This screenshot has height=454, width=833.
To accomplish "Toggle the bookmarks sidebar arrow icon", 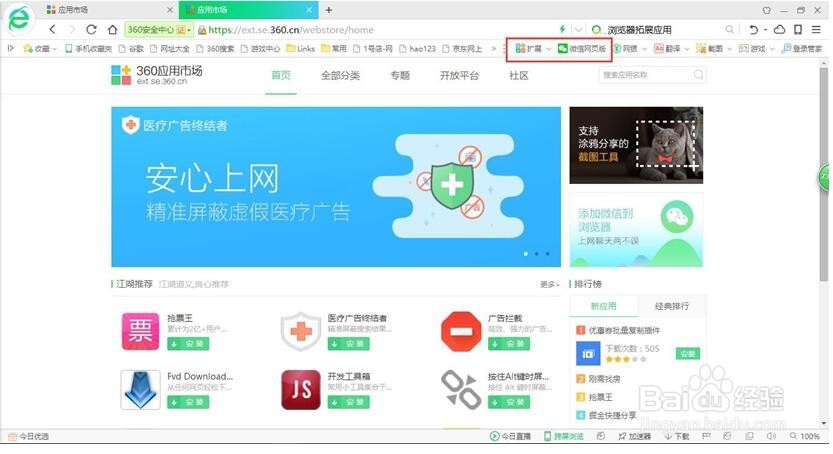I will pyautogui.click(x=11, y=48).
